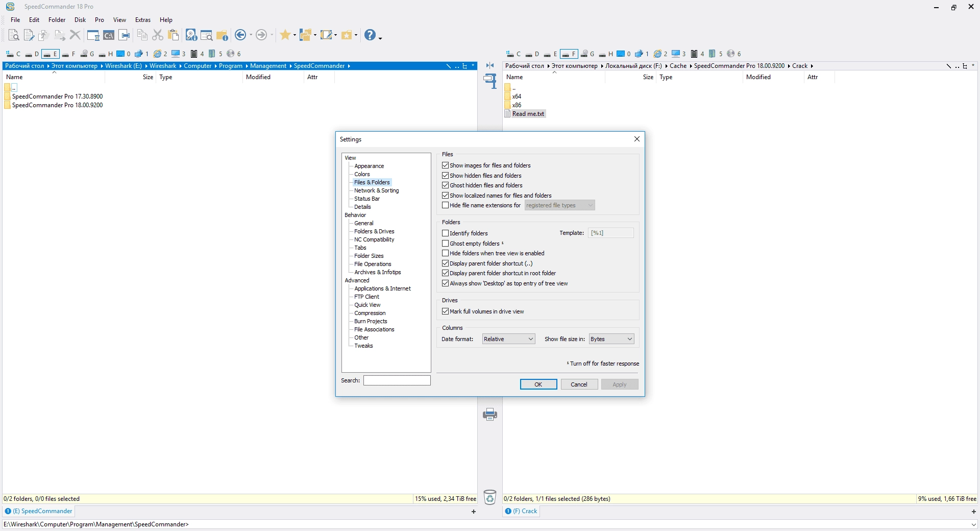Switch to the (F) Crack tab
Screen dimensions: 980x531
point(521,511)
